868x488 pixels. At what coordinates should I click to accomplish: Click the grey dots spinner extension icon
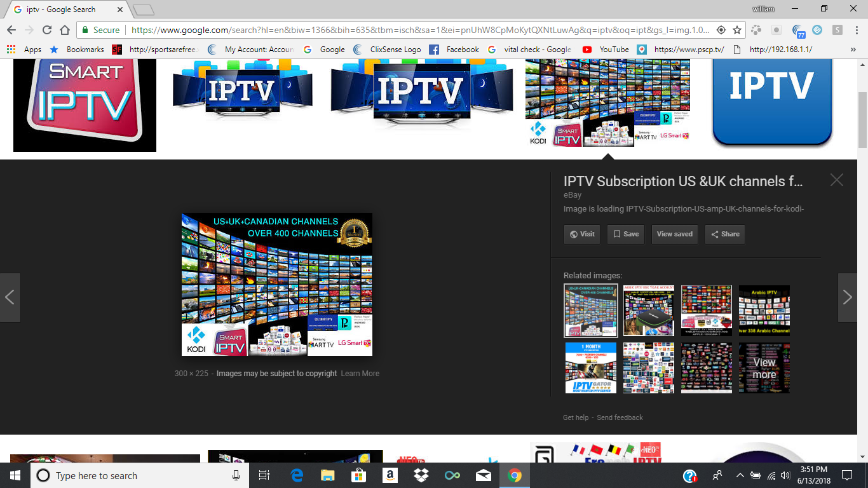pyautogui.click(x=756, y=30)
